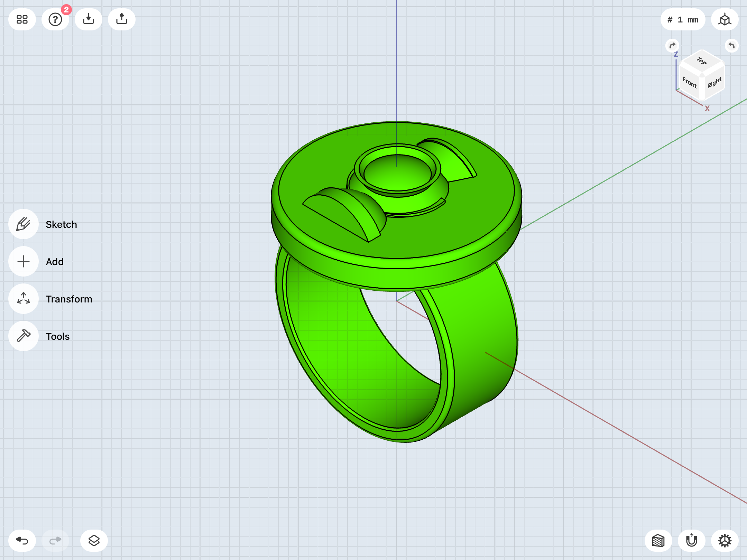Open the Tools hammer icon
Screen dimensions: 747x560
[24, 336]
